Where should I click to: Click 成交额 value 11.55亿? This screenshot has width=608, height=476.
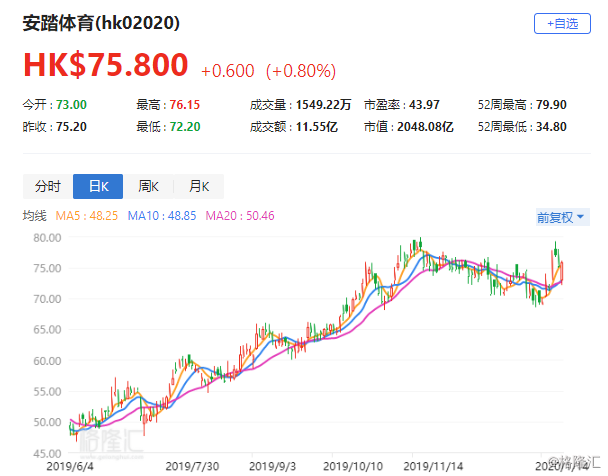316,127
